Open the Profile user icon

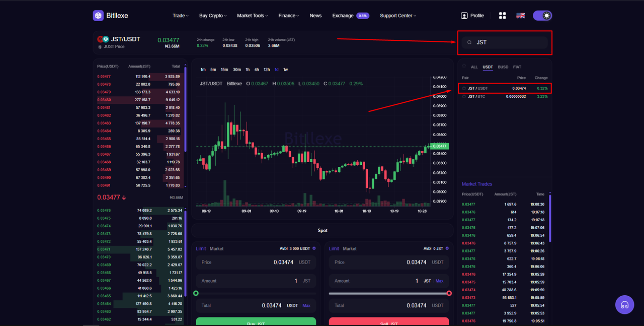click(x=464, y=16)
